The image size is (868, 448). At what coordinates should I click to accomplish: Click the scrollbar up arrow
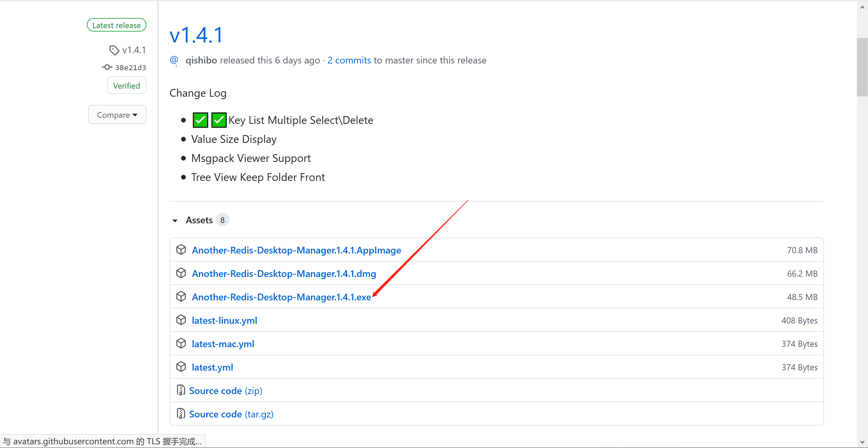coord(862,7)
